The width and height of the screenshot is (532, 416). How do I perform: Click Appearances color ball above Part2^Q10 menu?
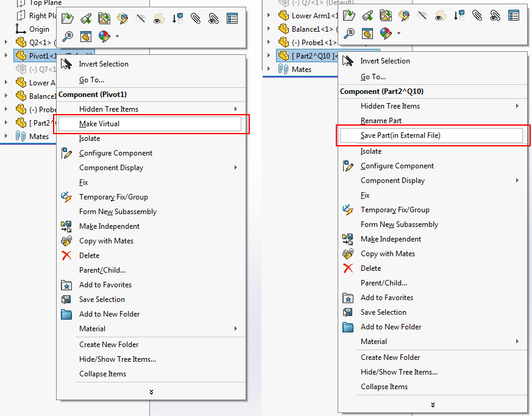[385, 33]
